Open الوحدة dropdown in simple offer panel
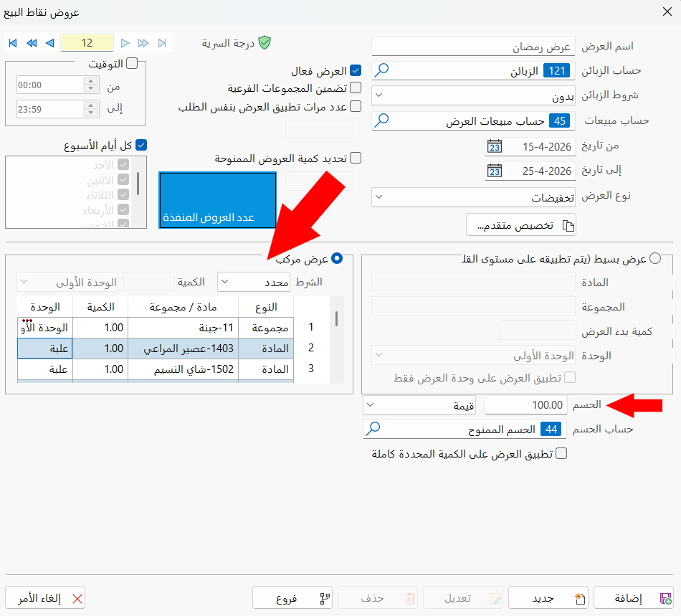The height and width of the screenshot is (616, 681). [473, 356]
